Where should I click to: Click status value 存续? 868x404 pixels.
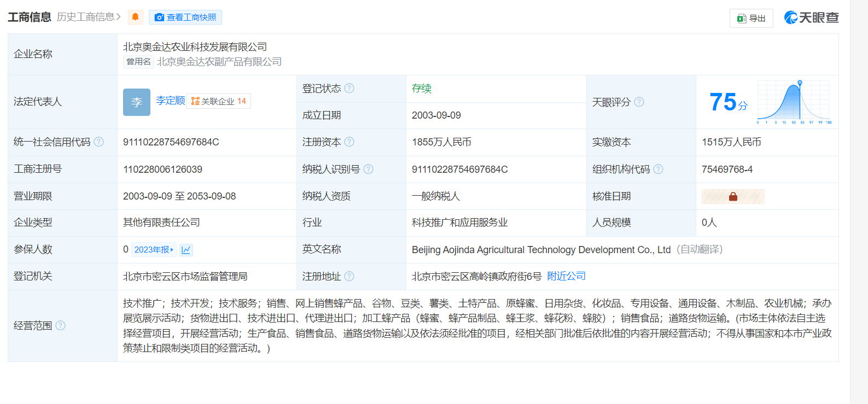coord(422,89)
